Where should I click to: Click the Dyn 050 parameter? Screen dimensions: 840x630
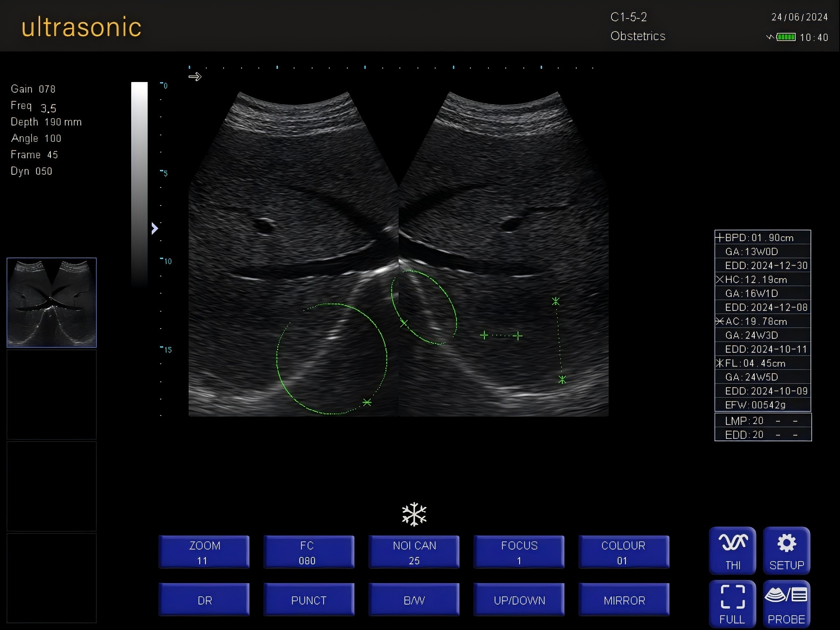pyautogui.click(x=32, y=171)
